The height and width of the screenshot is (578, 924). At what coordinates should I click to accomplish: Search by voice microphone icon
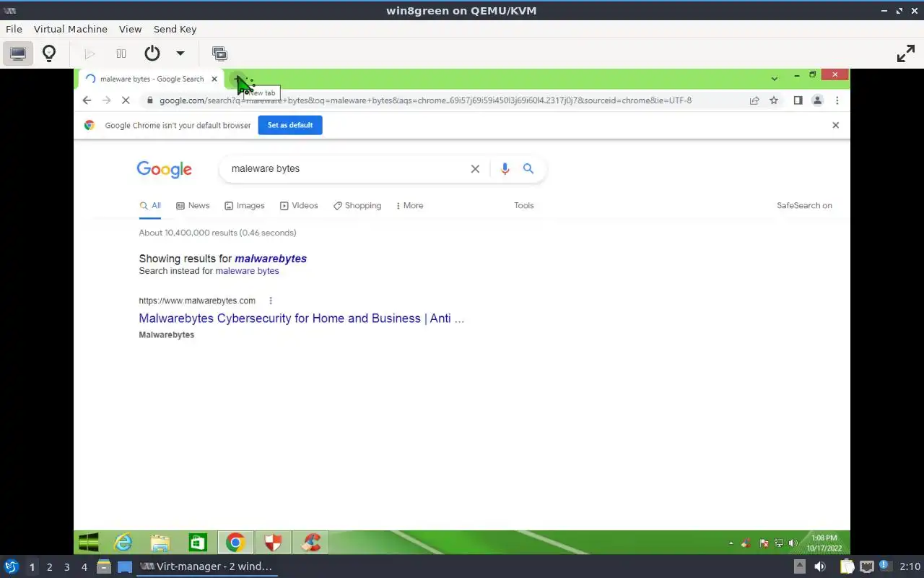coord(505,168)
